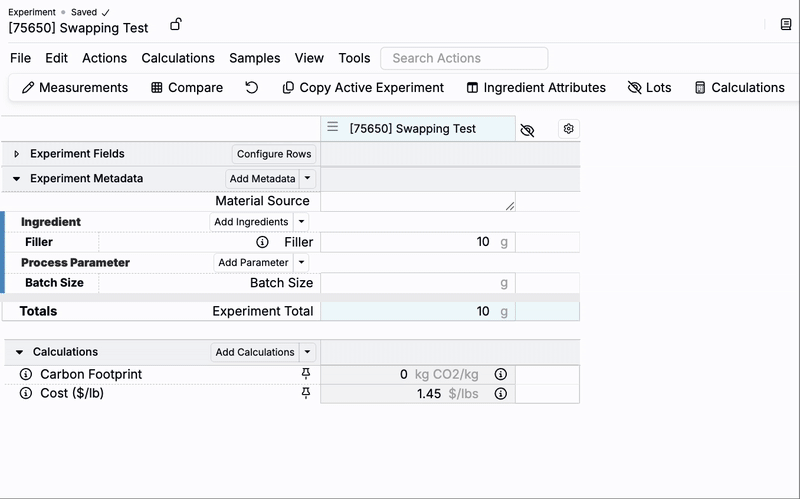Viewport: 800px width, 499px height.
Task: Pin the Cost ($/lb) calculation
Action: click(x=306, y=393)
